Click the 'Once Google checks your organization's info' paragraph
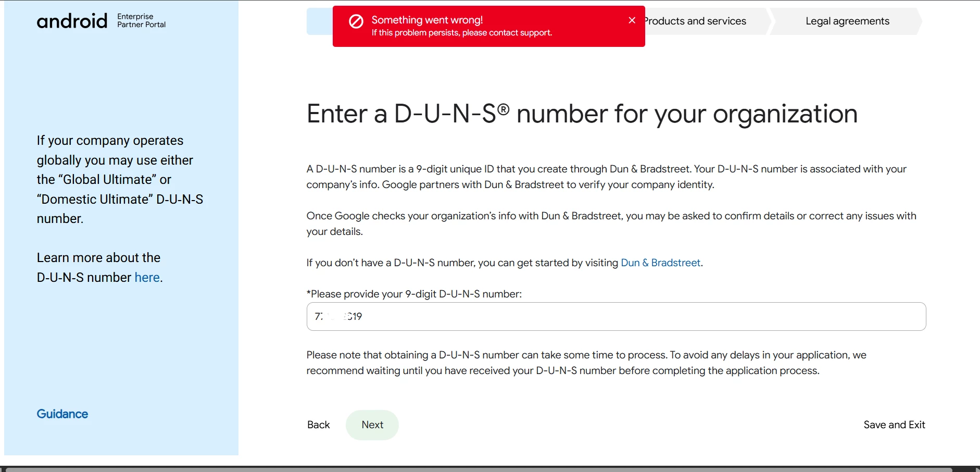The image size is (980, 472). point(611,223)
